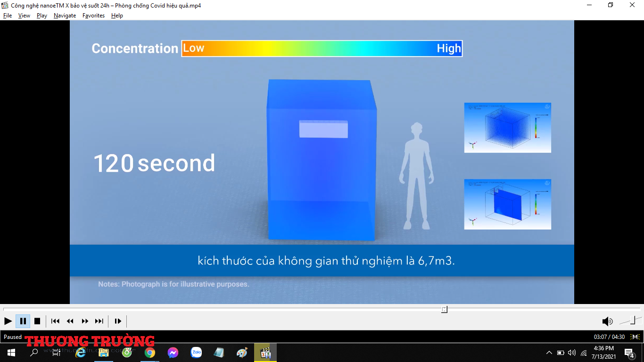Viewport: 644px width, 362px height.
Task: Skip to the previous file
Action: pyautogui.click(x=55, y=321)
